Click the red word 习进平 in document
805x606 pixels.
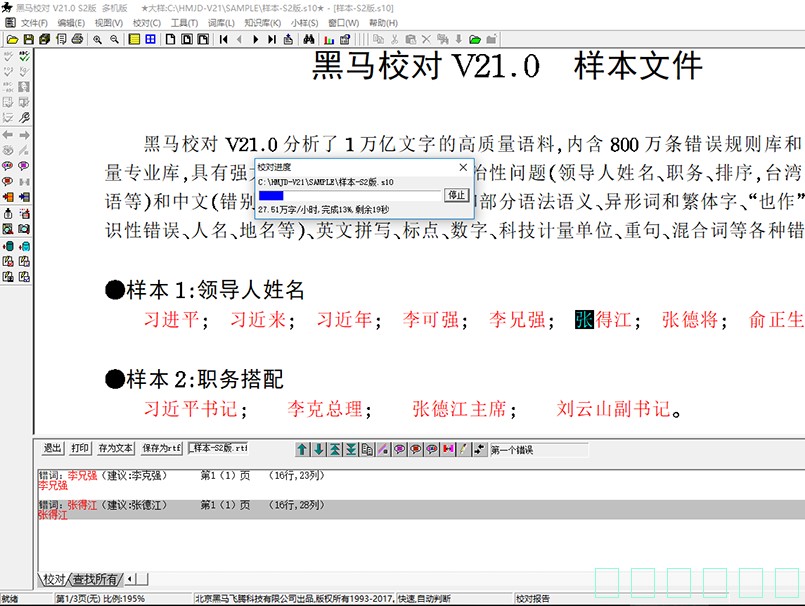click(x=171, y=320)
